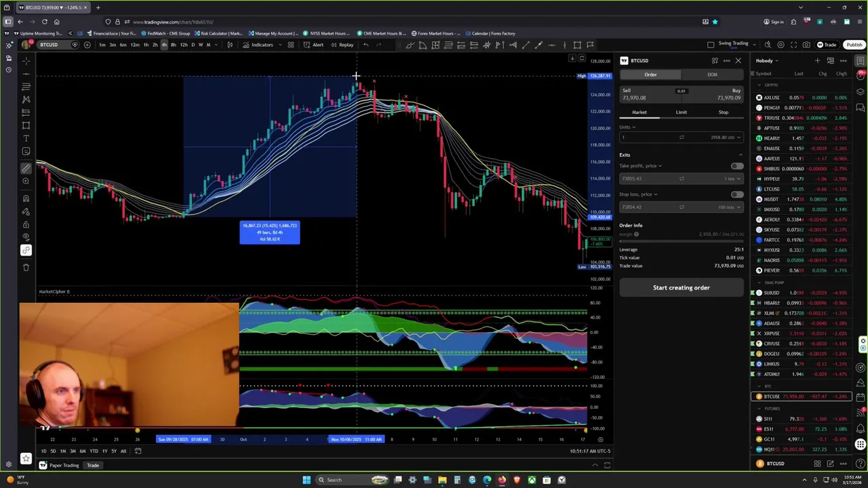Open go-to-date calendar icon
The image size is (868, 488).
(x=137, y=451)
